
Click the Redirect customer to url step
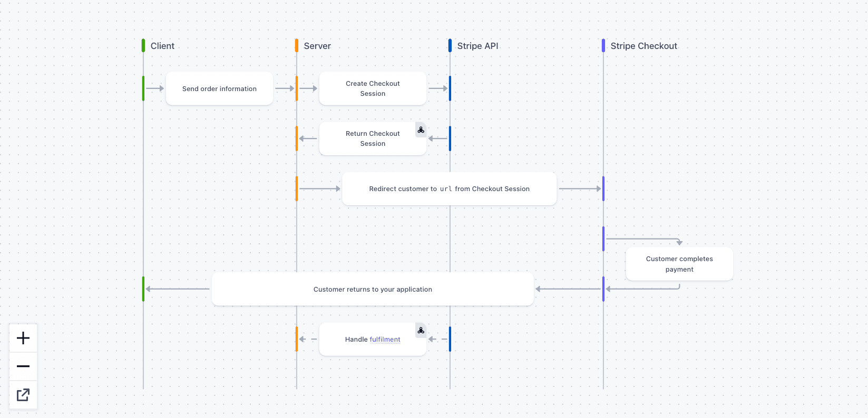(x=449, y=188)
